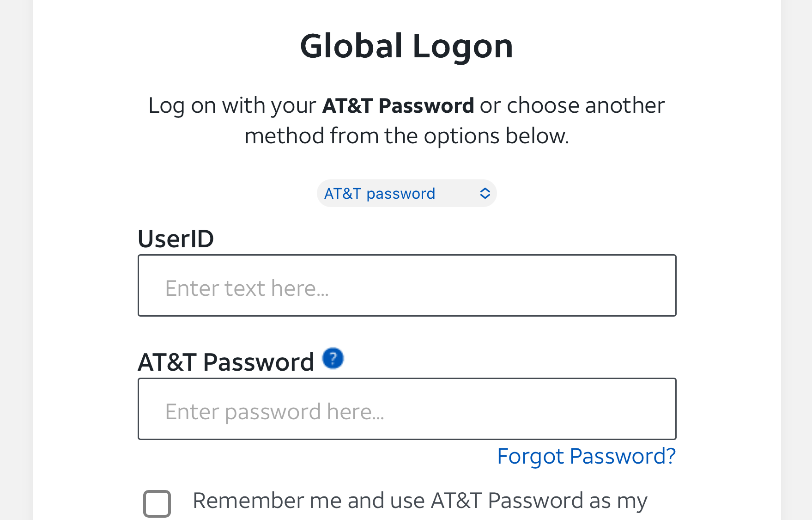Click the "or choose another" instruction text
This screenshot has height=520, width=812.
(x=572, y=106)
